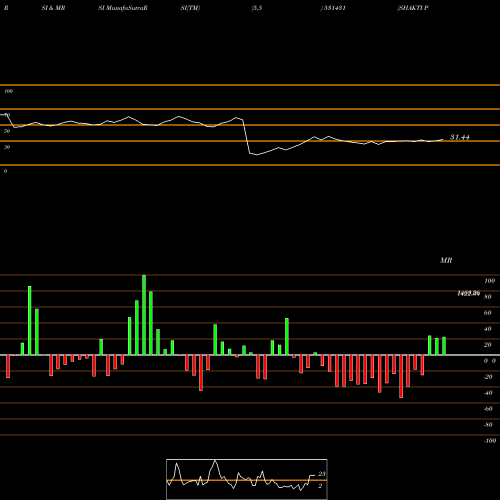This screenshot has width=500, height=500.
Task: Click the -100 label on MR axis
Action: pyautogui.click(x=489, y=441)
